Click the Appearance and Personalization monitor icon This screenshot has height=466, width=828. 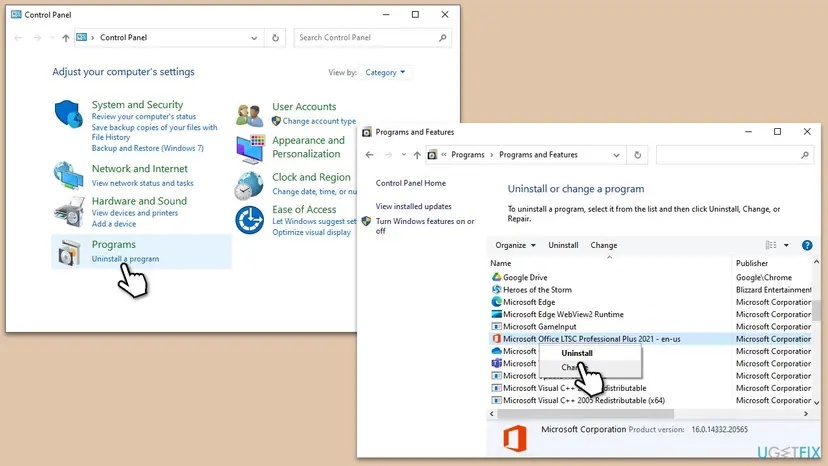coord(250,148)
